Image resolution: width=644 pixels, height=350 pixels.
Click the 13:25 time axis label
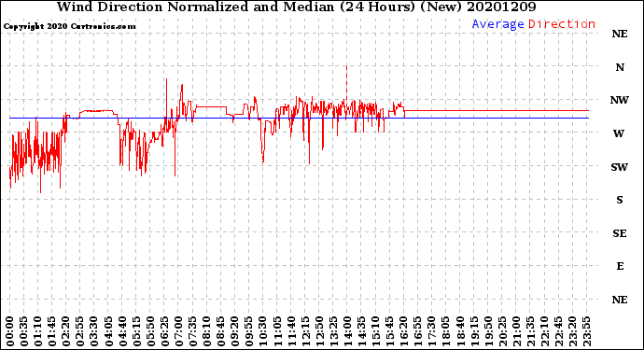[x=333, y=331]
